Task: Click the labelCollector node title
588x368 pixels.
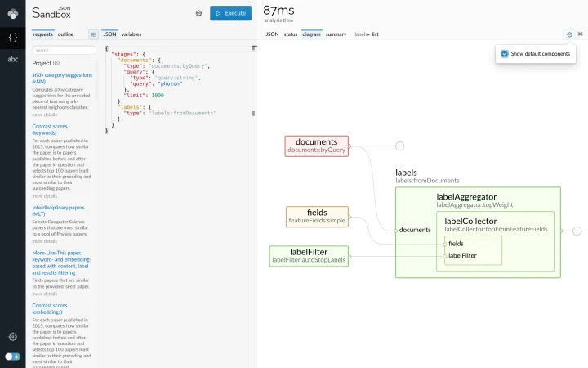Action: 470,221
